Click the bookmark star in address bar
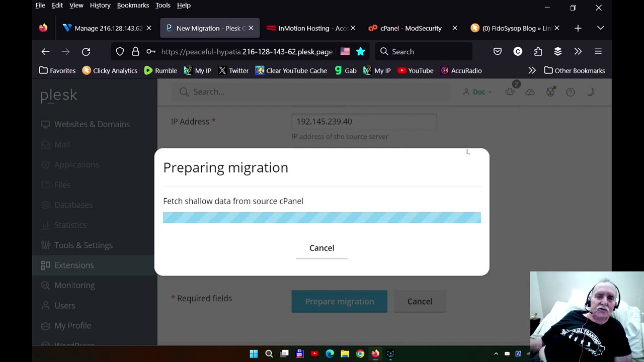 (x=360, y=51)
